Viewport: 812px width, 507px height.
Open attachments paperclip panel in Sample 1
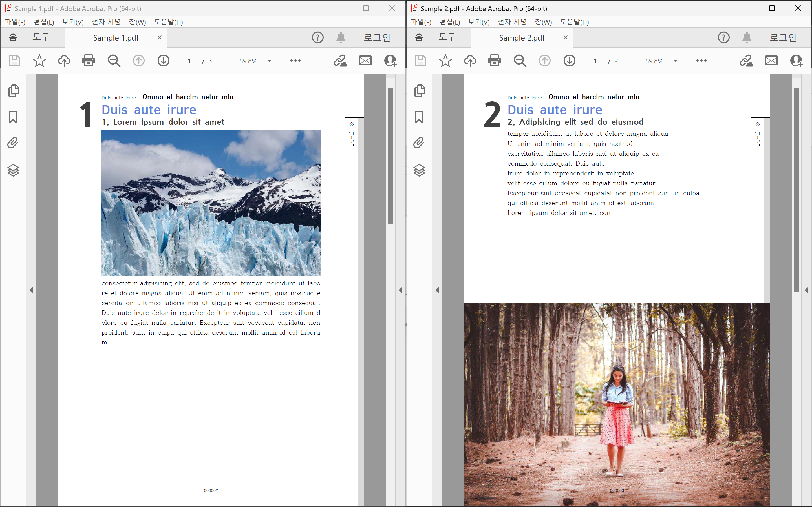point(13,143)
